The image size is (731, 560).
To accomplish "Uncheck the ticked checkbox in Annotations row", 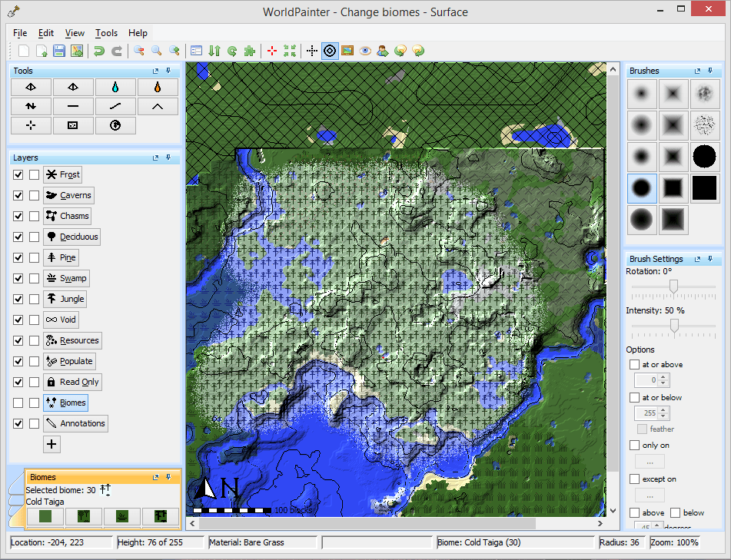I will point(18,423).
